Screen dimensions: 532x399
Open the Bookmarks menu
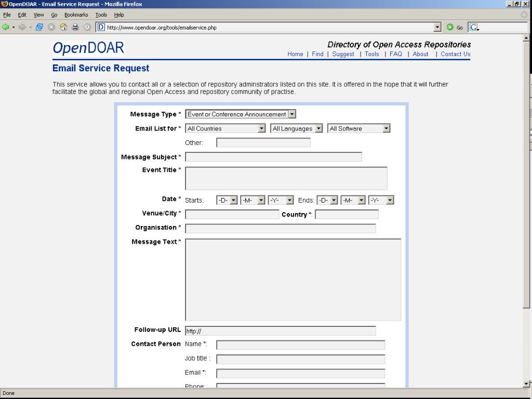(76, 15)
